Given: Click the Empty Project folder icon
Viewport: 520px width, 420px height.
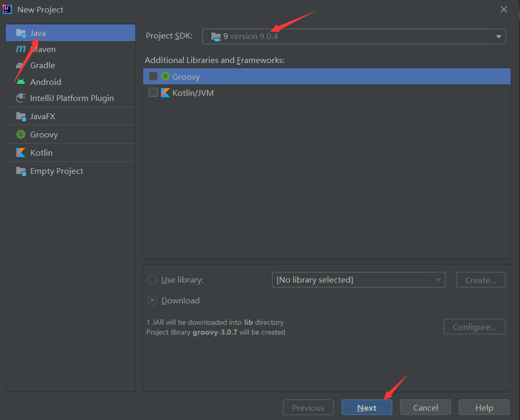Looking at the screenshot, I should [21, 171].
